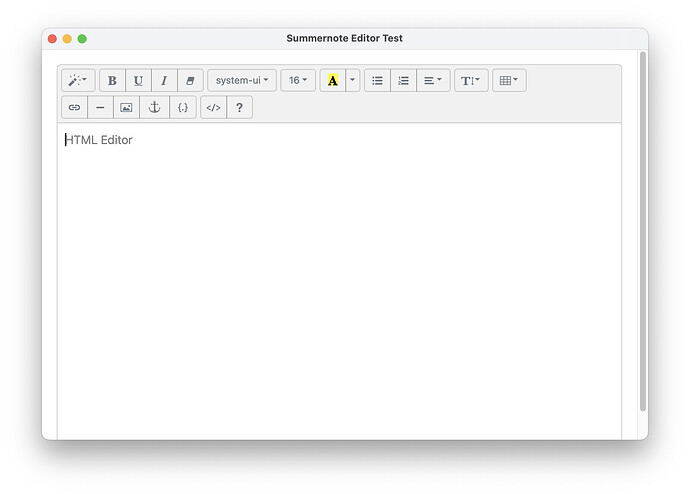This screenshot has width=690, height=494.
Task: Click the curly braces icon
Action: (x=183, y=107)
